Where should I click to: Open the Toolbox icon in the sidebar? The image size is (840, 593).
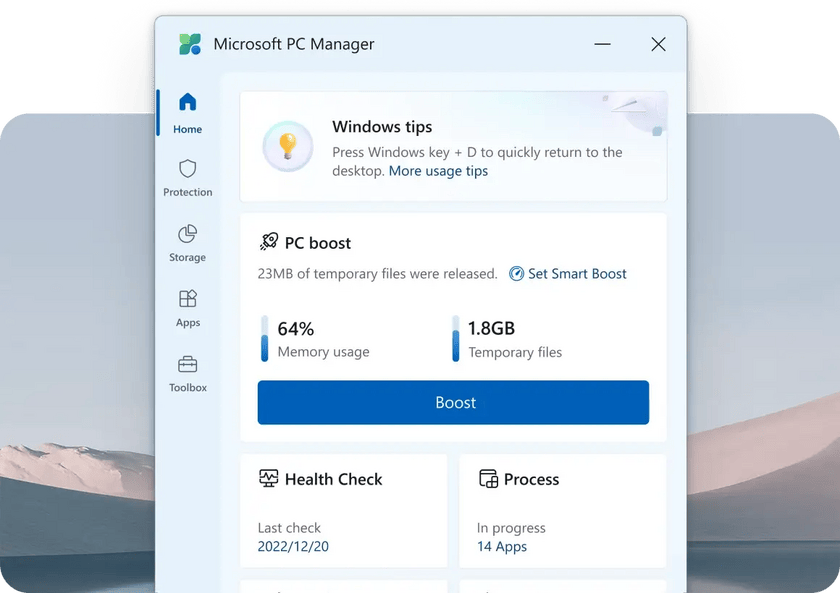pyautogui.click(x=186, y=363)
